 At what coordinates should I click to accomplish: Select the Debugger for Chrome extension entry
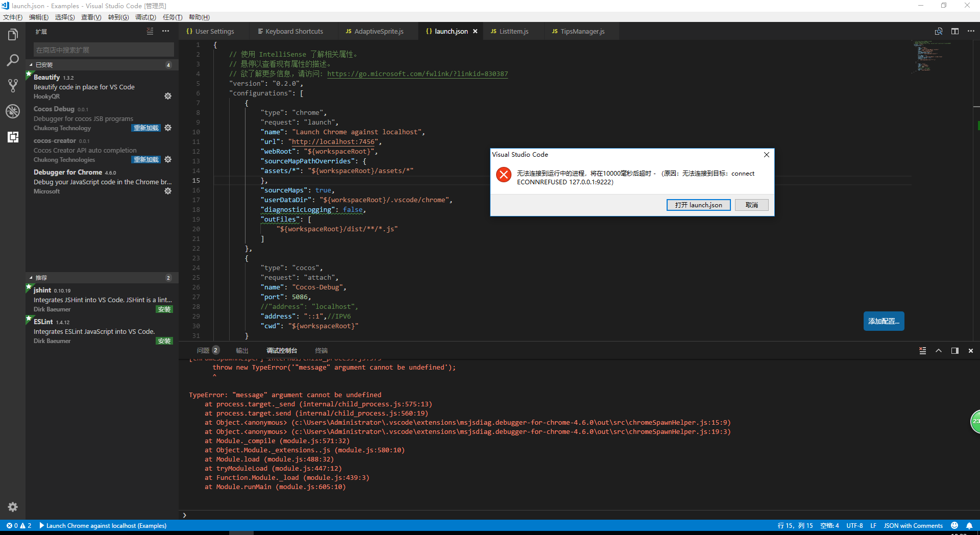102,182
